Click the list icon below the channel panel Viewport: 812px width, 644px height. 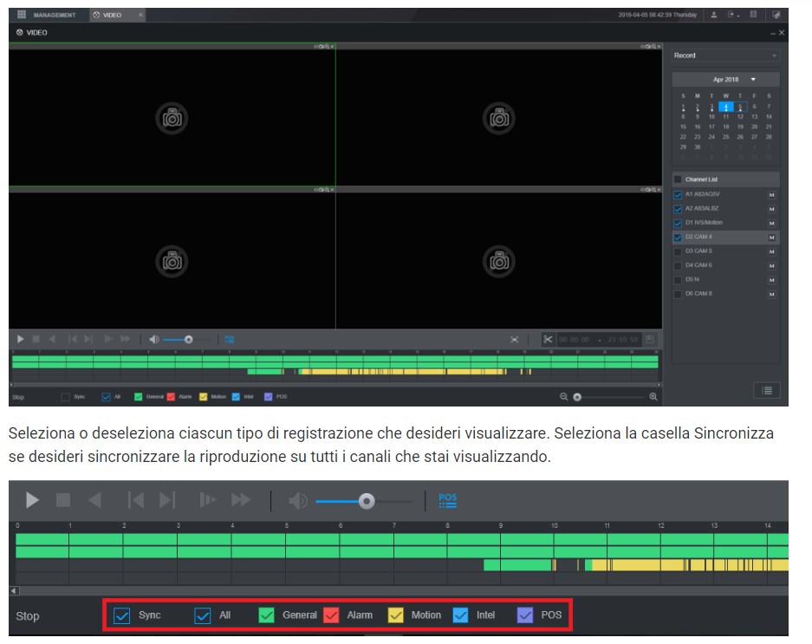pos(767,390)
